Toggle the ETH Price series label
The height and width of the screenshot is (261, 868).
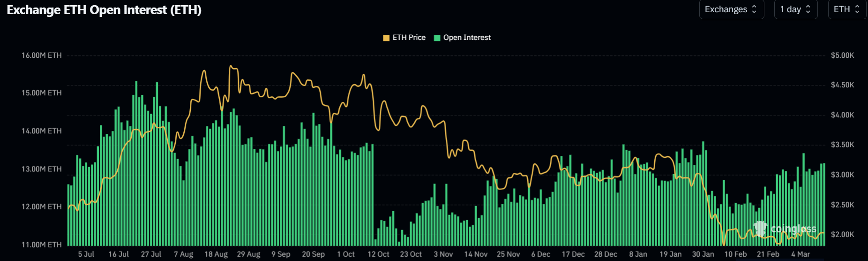click(x=409, y=38)
